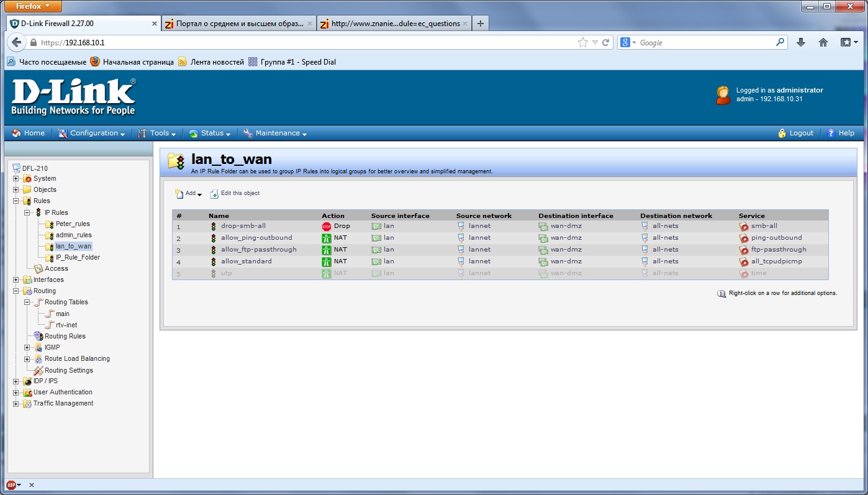Click the Service column header
The height and width of the screenshot is (495, 868).
752,216
